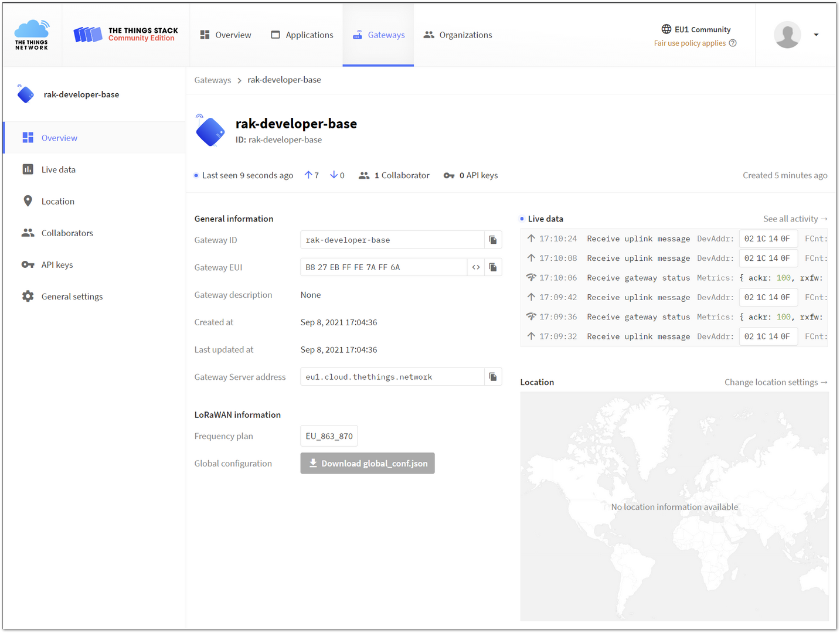Click the gateway status wifi icon at 17:10:06
840x633 pixels.
pos(531,277)
